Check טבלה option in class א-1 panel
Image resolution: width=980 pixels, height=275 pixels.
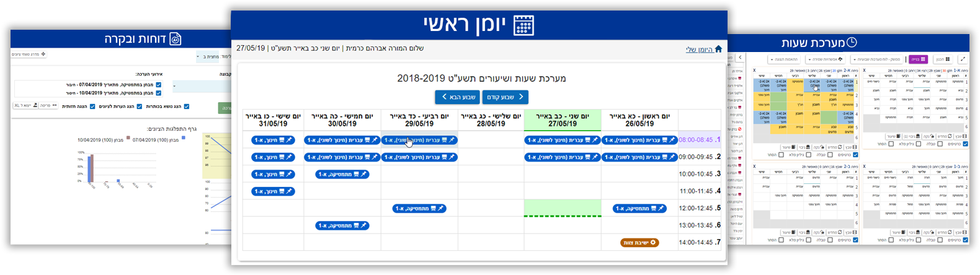[x=940, y=144]
